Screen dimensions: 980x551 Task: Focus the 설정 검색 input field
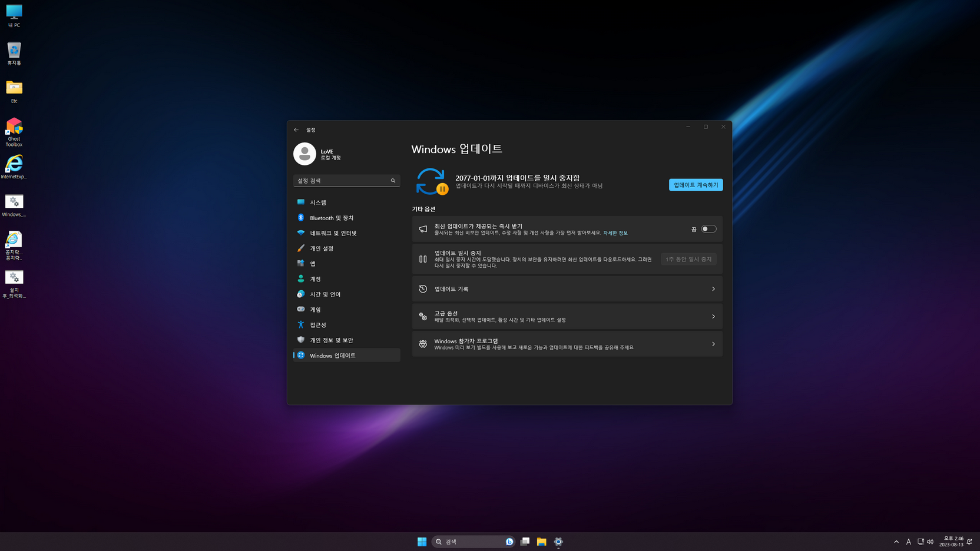coord(347,181)
